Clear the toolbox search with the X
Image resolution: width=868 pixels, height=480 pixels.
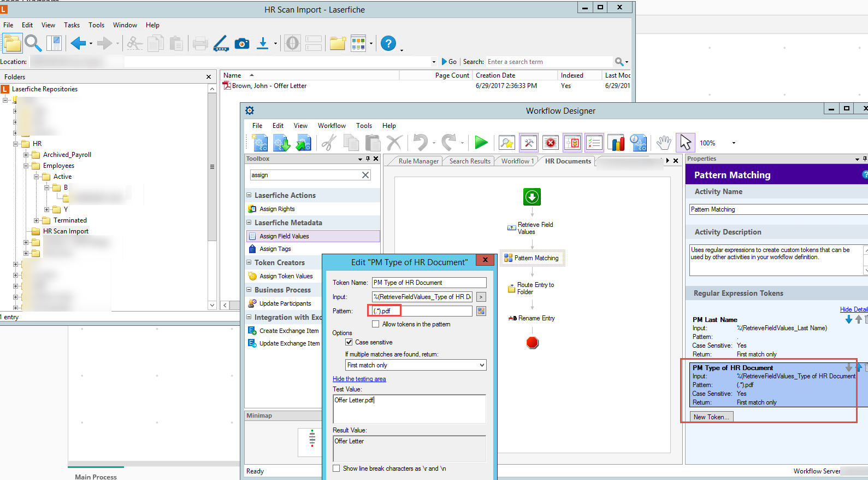click(365, 175)
